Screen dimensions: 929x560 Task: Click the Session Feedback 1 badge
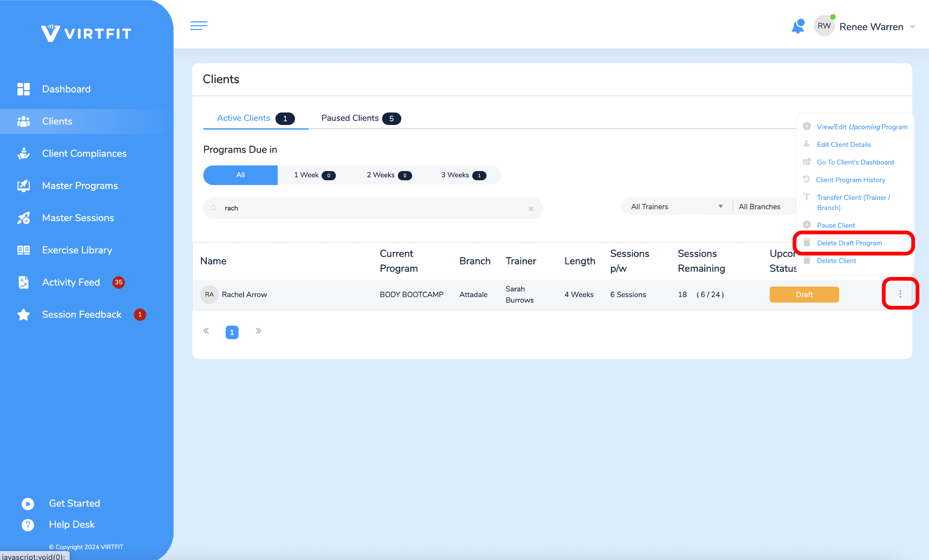tap(140, 315)
